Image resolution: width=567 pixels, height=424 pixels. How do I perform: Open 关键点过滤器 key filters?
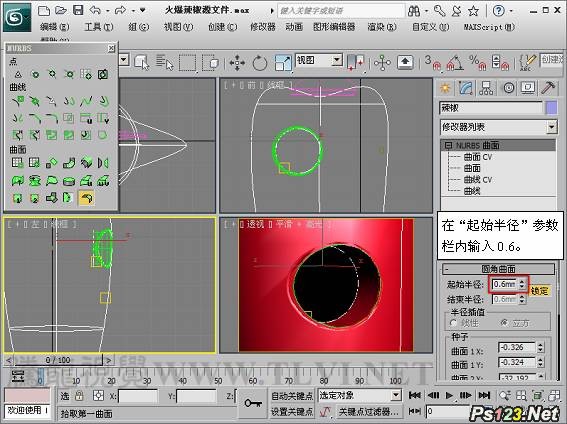click(x=368, y=412)
